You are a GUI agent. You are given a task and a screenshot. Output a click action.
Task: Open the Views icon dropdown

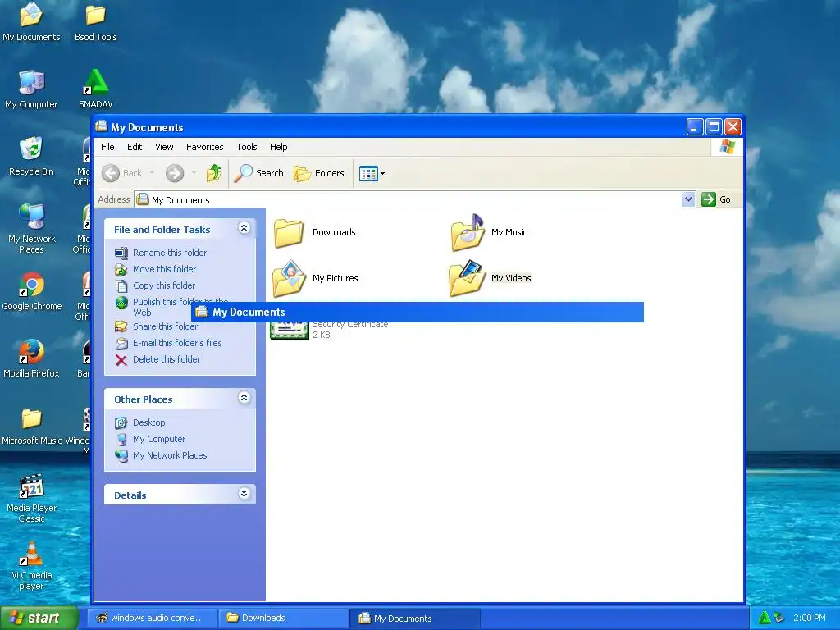[372, 174]
